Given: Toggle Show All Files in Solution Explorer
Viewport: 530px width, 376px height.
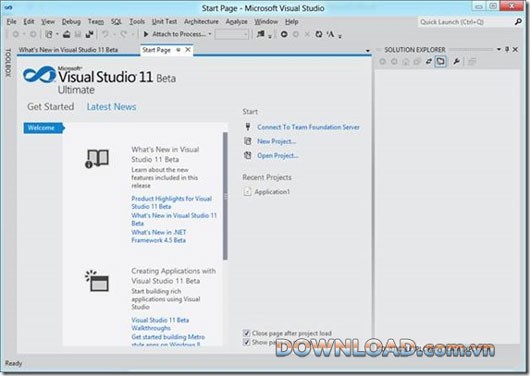Looking at the screenshot, I should 440,62.
